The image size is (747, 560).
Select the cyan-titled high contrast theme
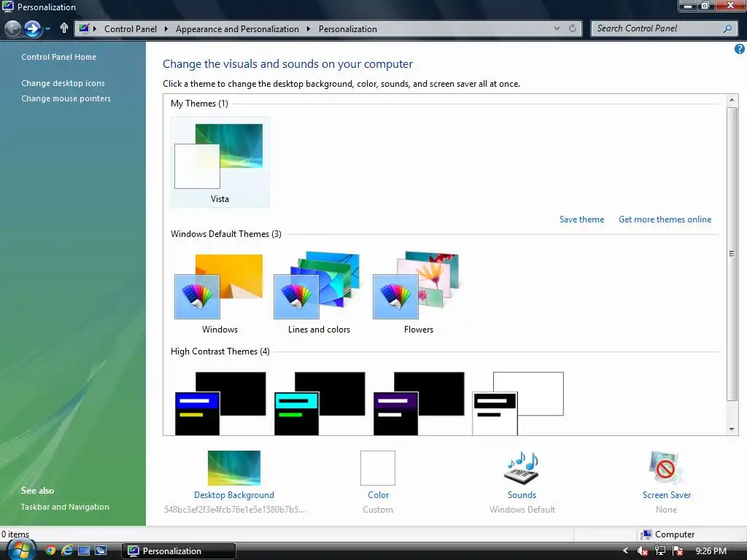320,403
